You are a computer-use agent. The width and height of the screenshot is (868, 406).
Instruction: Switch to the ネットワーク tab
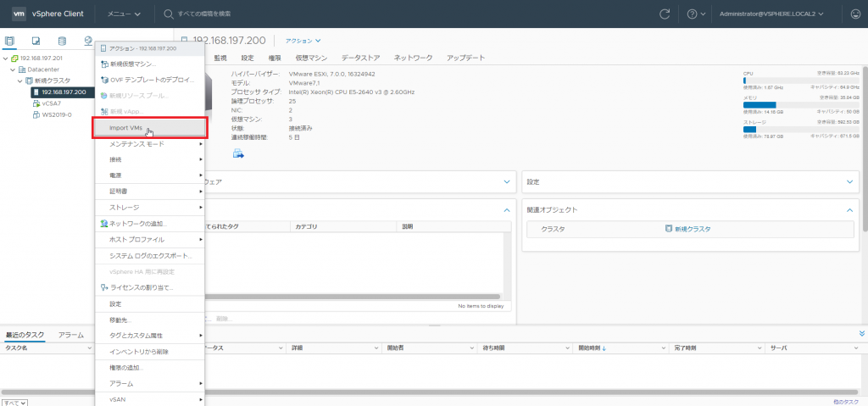coord(413,58)
